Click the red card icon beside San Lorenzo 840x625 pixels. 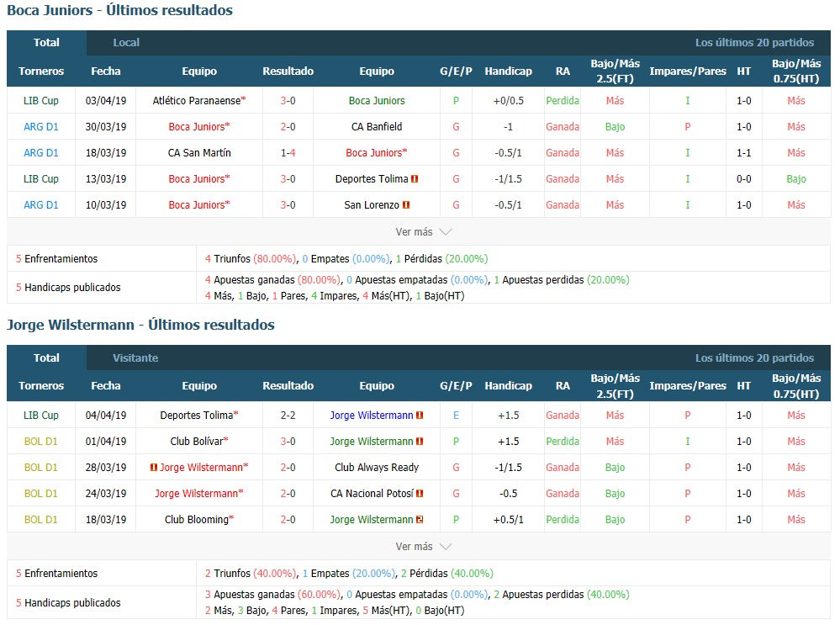[x=406, y=204]
